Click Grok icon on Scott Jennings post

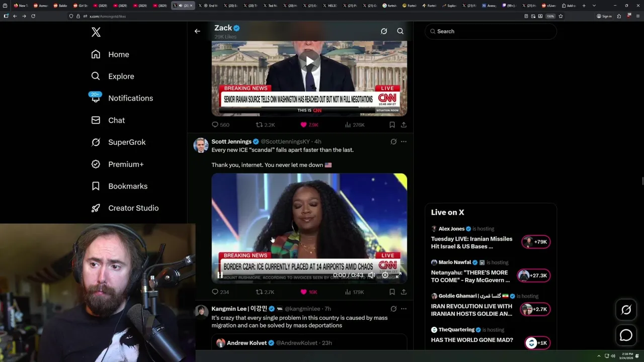coord(393,142)
